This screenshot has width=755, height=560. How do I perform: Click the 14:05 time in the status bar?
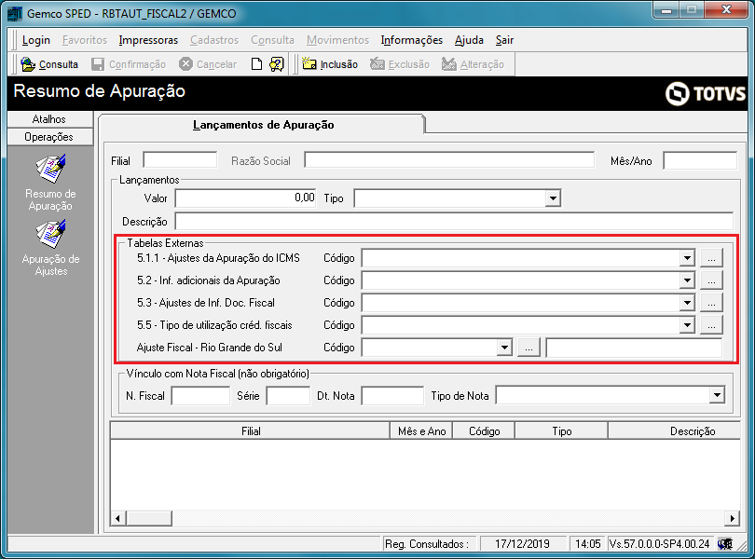[x=587, y=544]
